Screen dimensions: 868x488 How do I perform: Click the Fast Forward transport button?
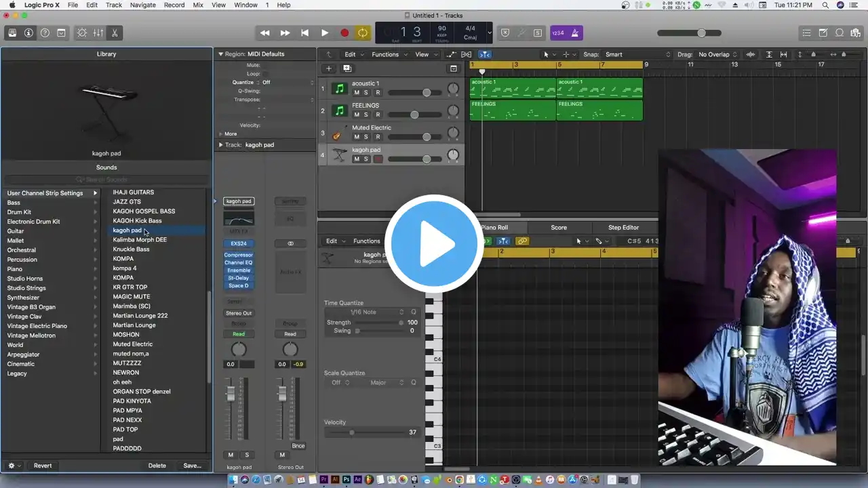click(x=285, y=33)
